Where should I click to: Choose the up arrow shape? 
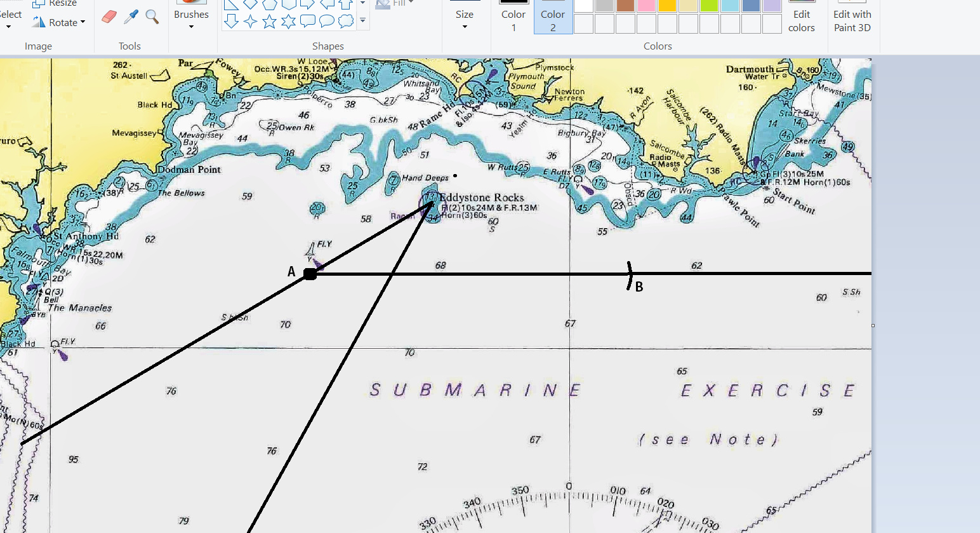point(346,4)
